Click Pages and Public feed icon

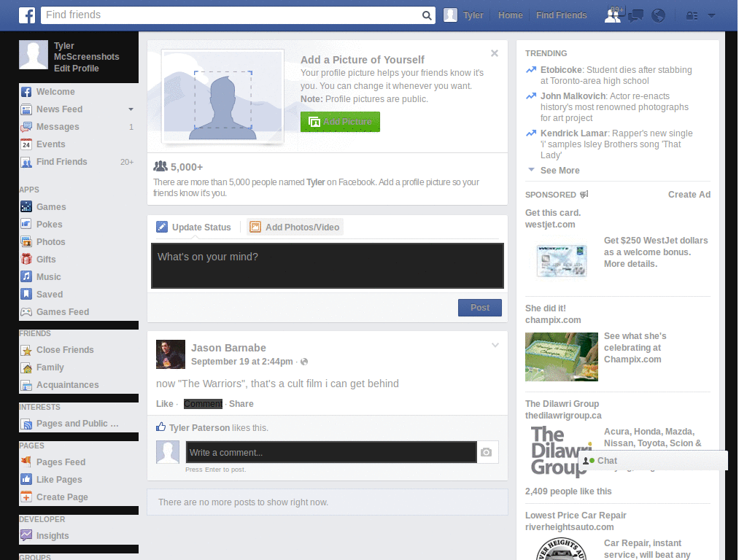(x=26, y=424)
